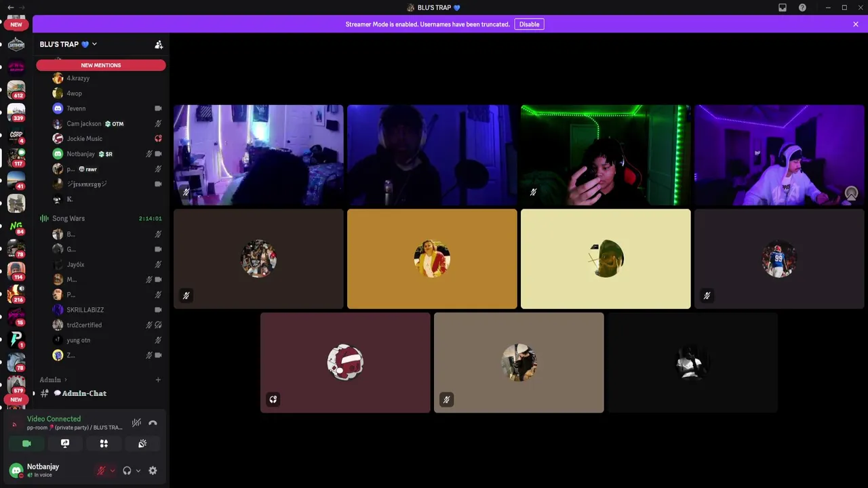868x488 pixels.
Task: Focus purple-lit video of person in white hoodie
Action: pyautogui.click(x=779, y=155)
